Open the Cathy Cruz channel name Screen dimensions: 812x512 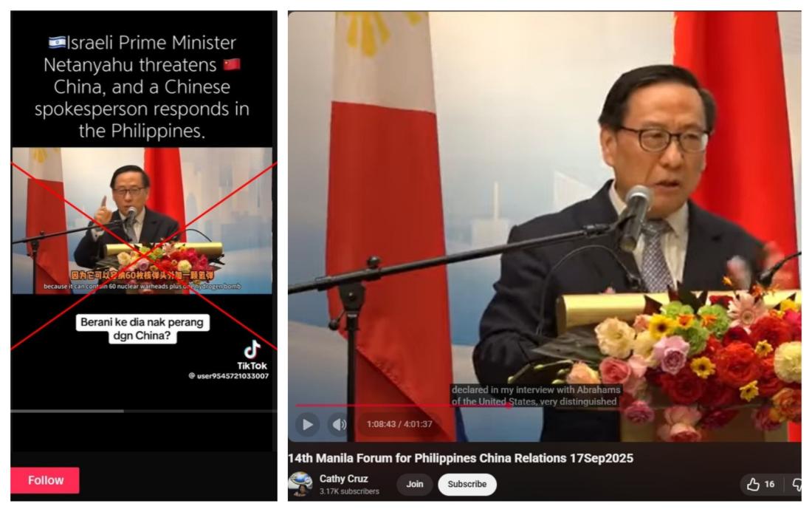pos(343,479)
